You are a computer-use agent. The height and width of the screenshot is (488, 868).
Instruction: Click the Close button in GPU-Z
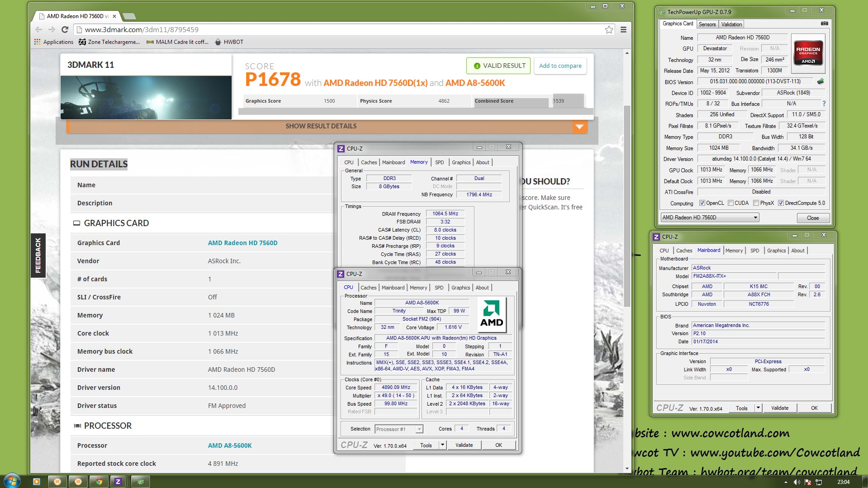coord(812,218)
